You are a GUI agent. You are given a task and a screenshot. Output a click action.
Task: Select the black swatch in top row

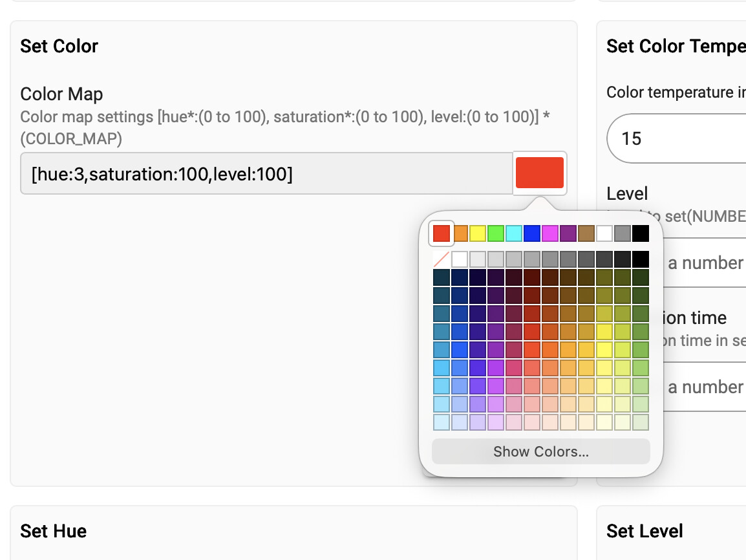(x=641, y=233)
